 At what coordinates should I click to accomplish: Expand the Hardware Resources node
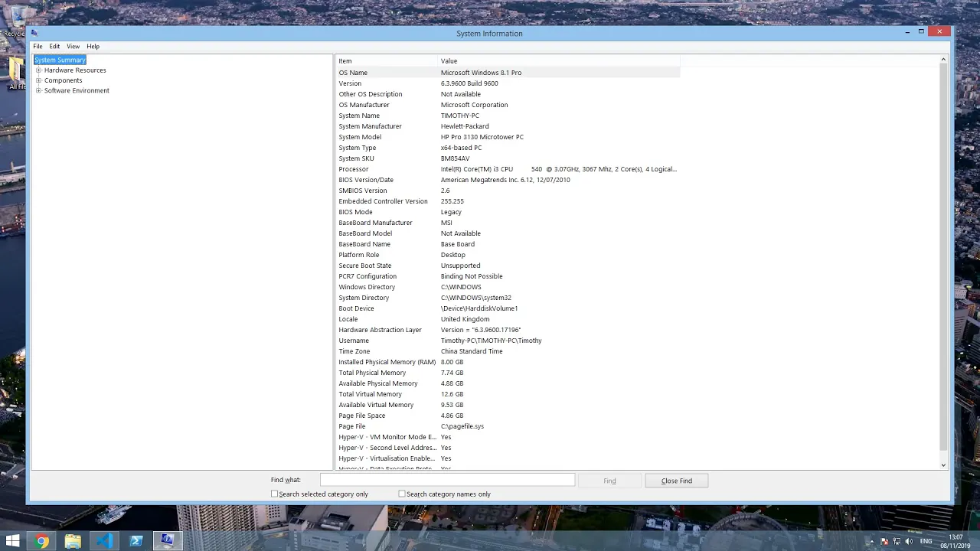point(38,70)
